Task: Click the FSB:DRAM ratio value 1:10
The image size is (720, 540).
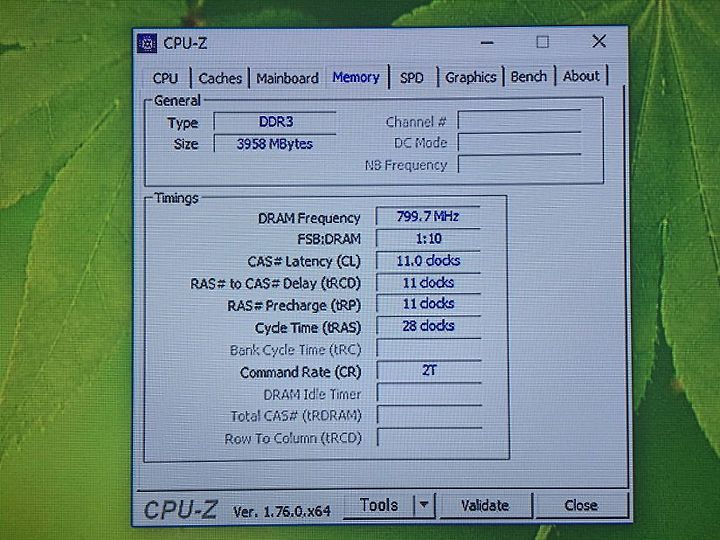Action: pos(428,238)
